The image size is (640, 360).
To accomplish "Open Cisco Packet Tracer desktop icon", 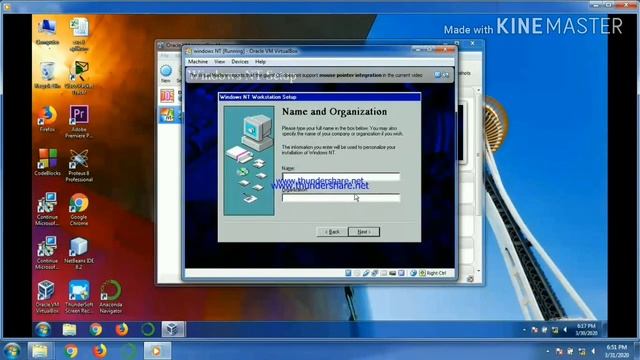I will (79, 78).
